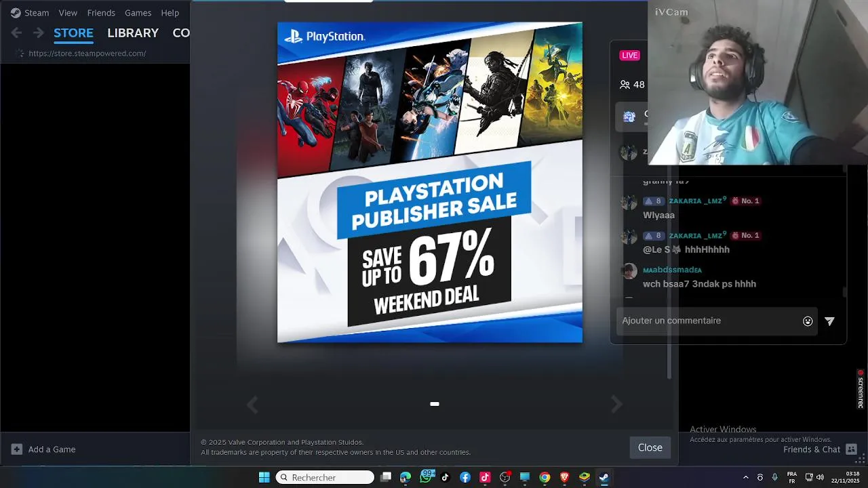Show next slide with the right carousel arrow
Image resolution: width=868 pixels, height=488 pixels.
(616, 405)
